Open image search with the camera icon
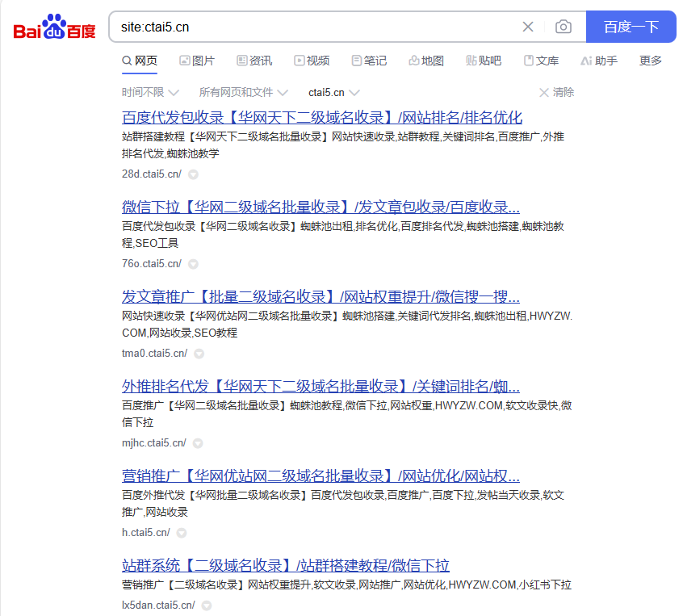This screenshot has height=616, width=683. 564,27
